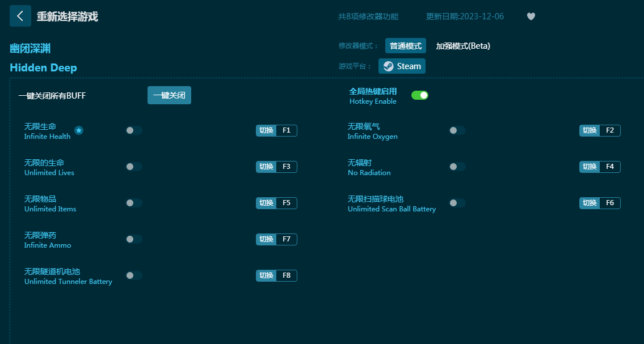
Task: Click the 更新日期:2023-12-06 text
Action: pyautogui.click(x=465, y=16)
